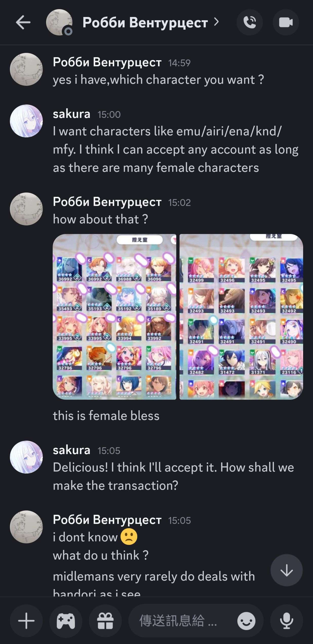This screenshot has width=313, height=644.
Task: Open the emoji picker smiley icon
Action: click(x=246, y=621)
